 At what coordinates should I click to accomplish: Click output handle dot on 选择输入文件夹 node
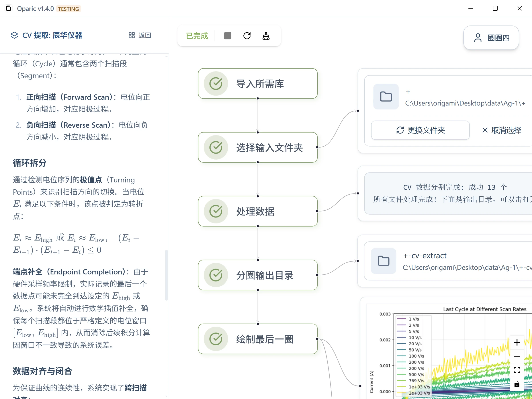click(317, 147)
